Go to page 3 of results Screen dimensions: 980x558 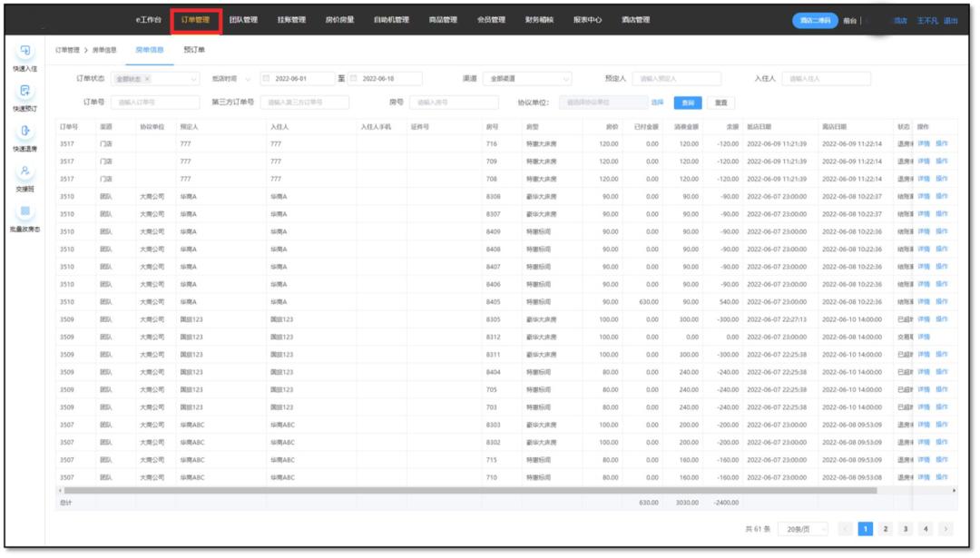point(906,529)
